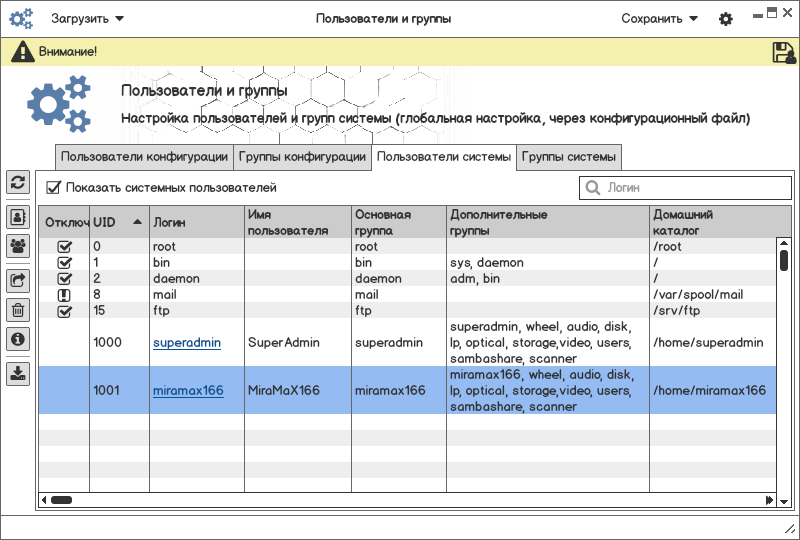This screenshot has width=800, height=540.
Task: Click the user group icon in sidebar
Action: 18,245
